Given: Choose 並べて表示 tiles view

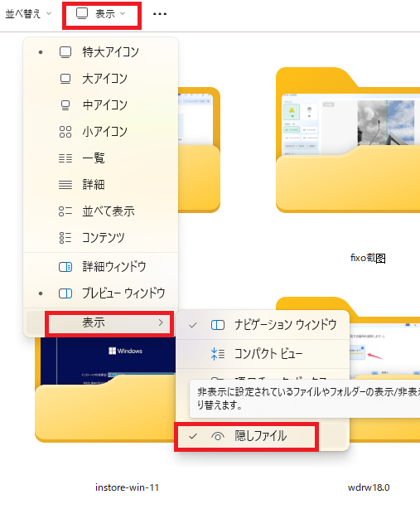Looking at the screenshot, I should tap(101, 211).
